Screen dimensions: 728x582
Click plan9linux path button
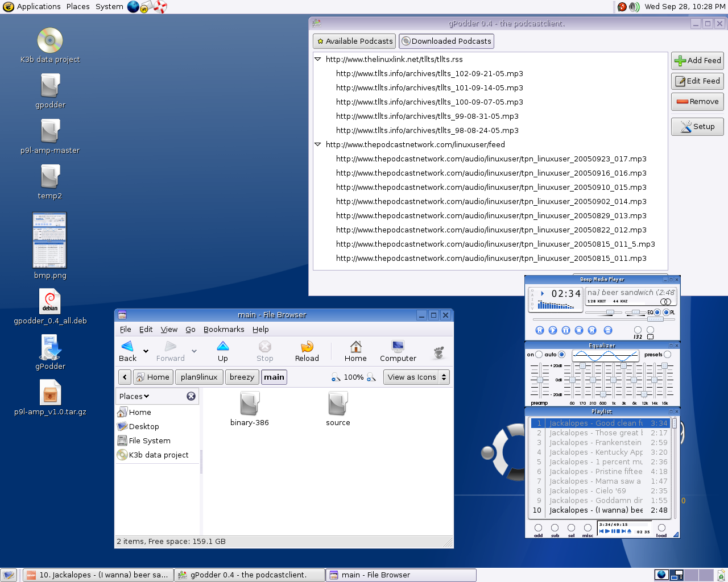tap(198, 377)
